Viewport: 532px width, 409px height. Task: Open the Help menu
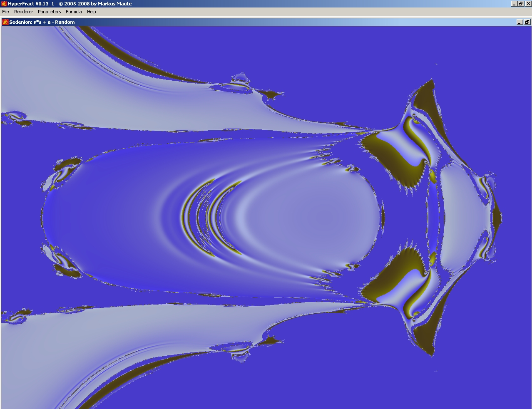[x=91, y=12]
